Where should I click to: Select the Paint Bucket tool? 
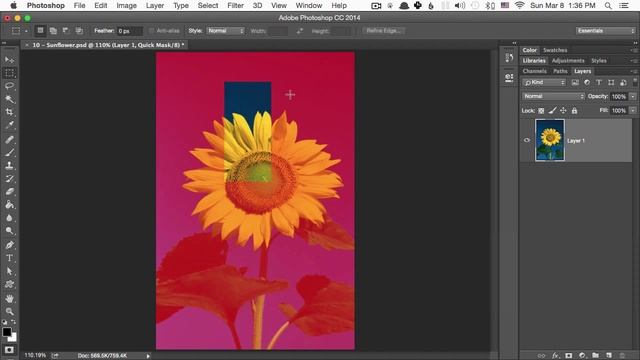(x=9, y=204)
